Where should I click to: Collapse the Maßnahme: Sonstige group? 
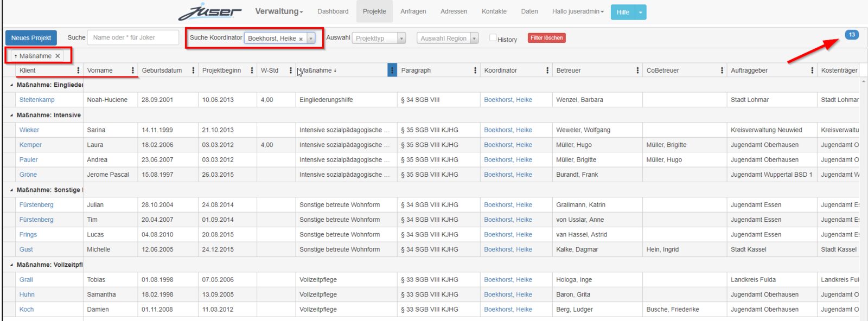11,190
